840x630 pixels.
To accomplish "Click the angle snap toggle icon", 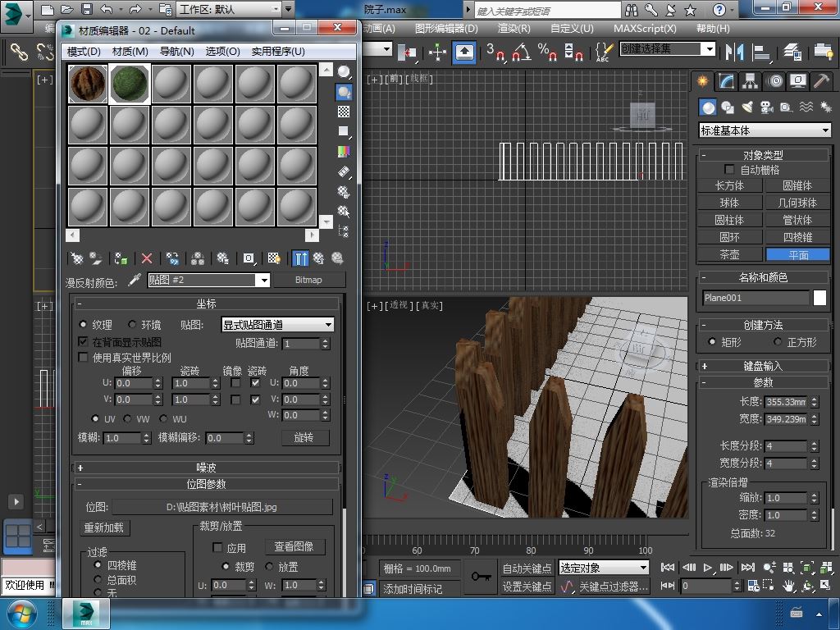I will 522,52.
